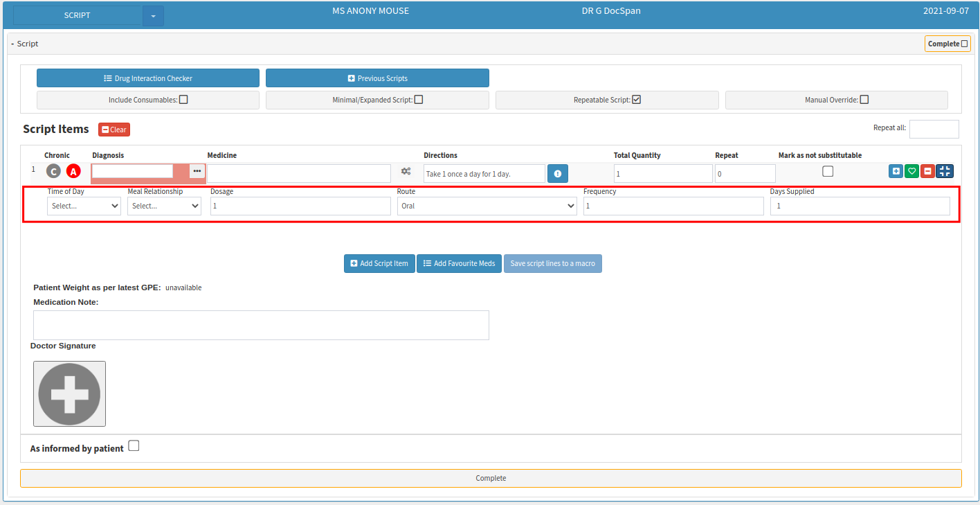Screen dimensions: 980x505
Task: Click the Add Script Item button
Action: tap(379, 264)
